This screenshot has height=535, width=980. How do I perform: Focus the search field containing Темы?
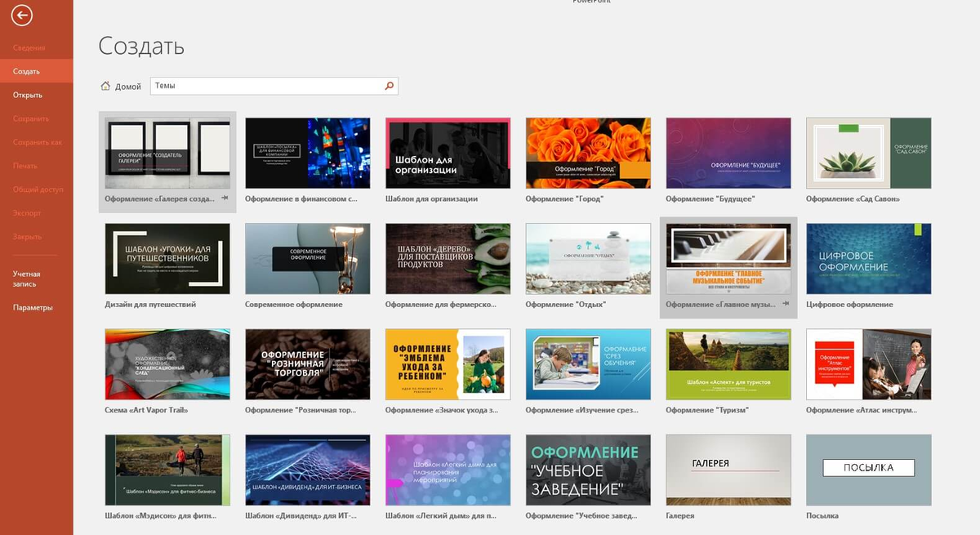pyautogui.click(x=267, y=86)
